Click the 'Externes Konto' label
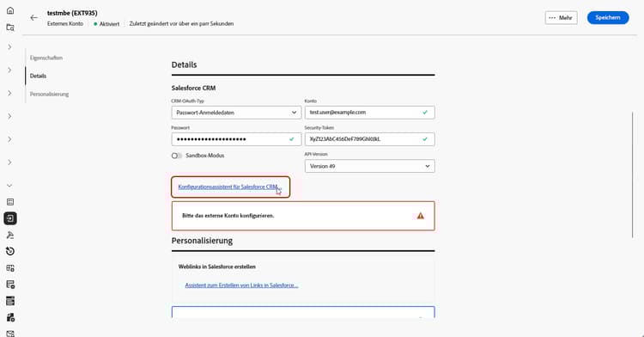The height and width of the screenshot is (337, 644). point(65,24)
